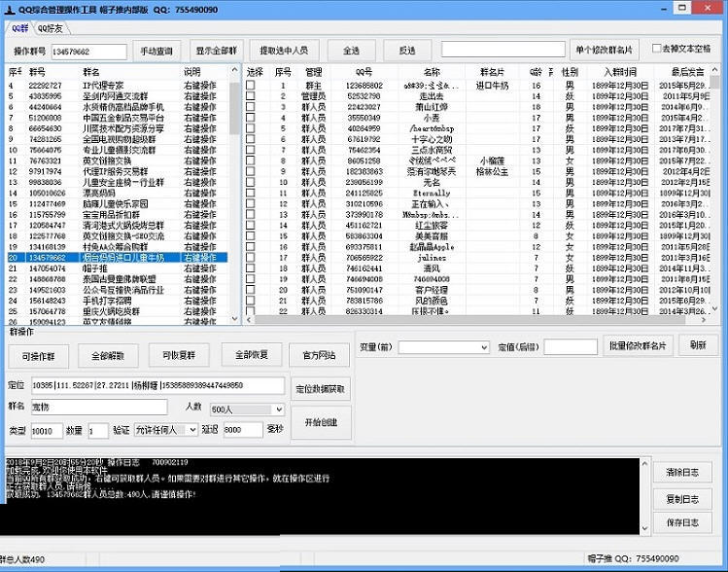Screen dimensions: 728x572
Task: Tick the checkbox for the 管理员 member row
Action: coord(250,95)
